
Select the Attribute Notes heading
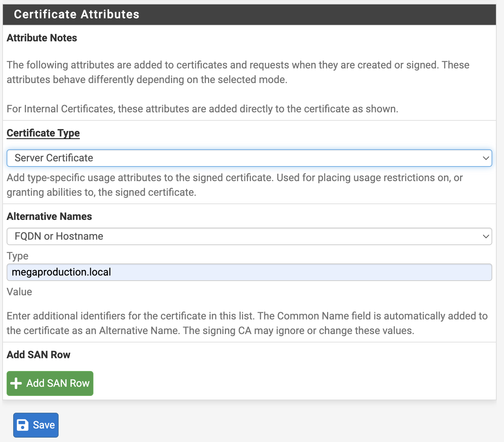coord(42,38)
